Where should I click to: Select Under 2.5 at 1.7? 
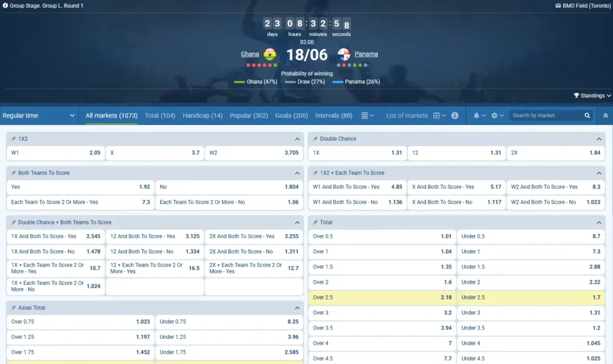(531, 298)
